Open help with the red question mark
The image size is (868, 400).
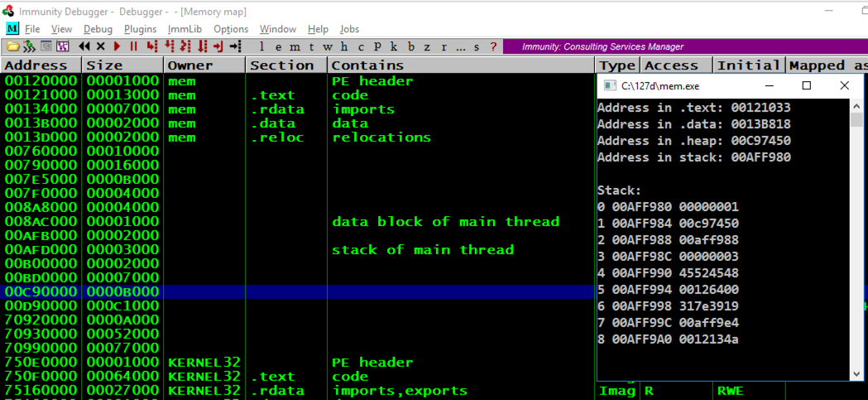[493, 46]
